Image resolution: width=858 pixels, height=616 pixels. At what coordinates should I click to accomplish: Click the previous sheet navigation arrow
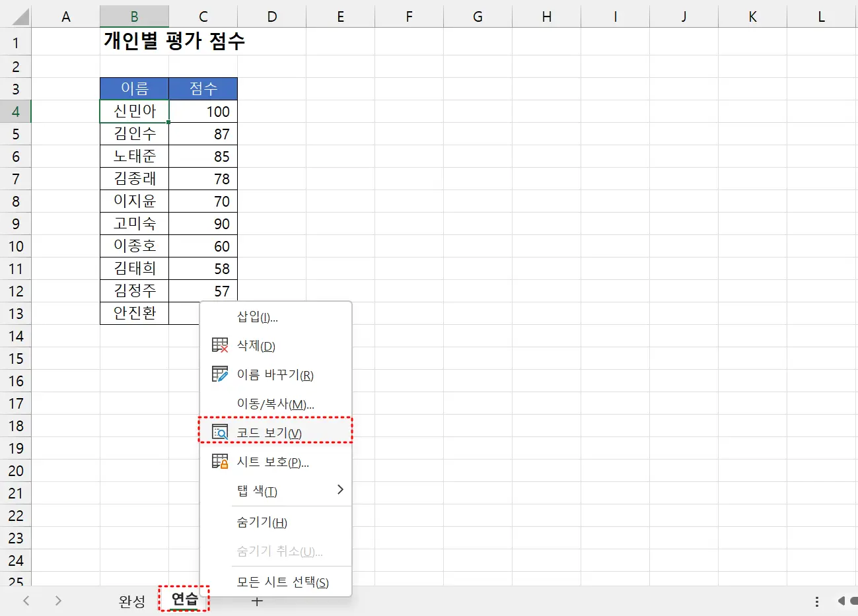26,601
